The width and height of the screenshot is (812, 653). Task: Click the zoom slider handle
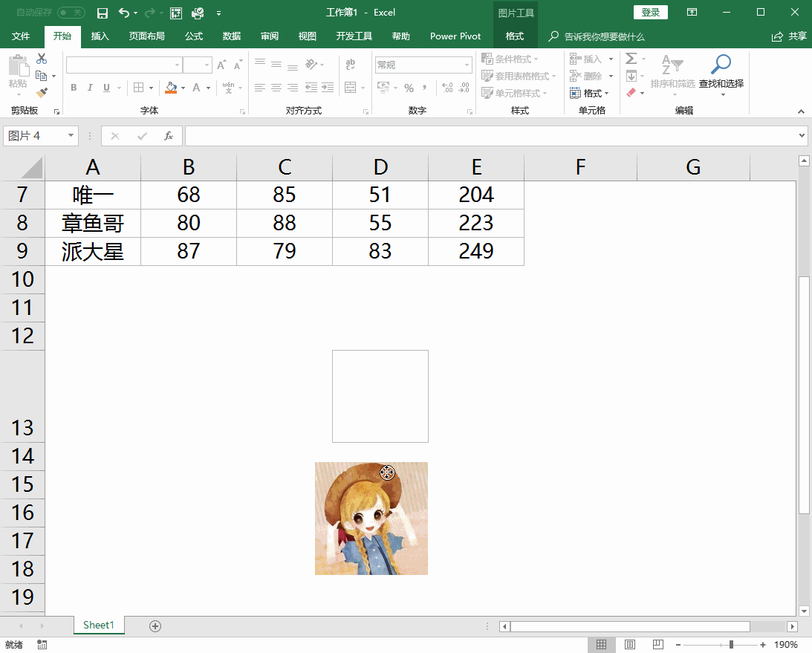pos(731,645)
